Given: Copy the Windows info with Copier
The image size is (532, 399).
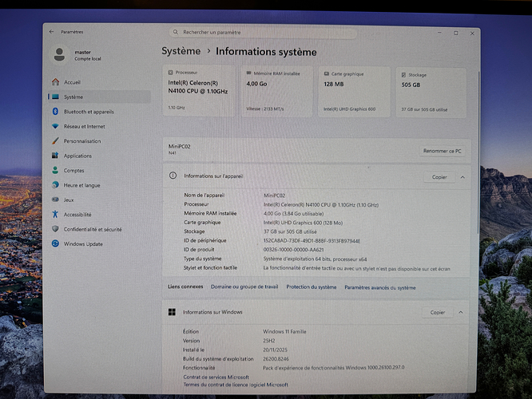Looking at the screenshot, I should tap(437, 312).
